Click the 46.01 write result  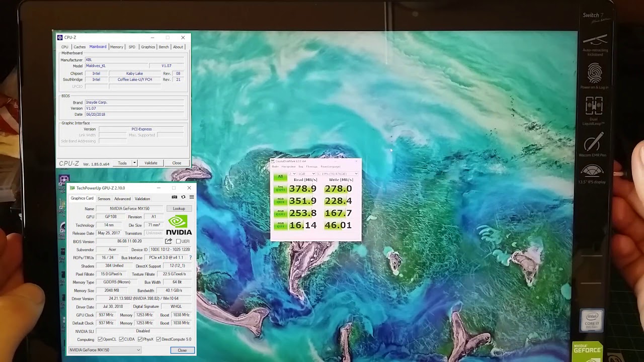click(x=338, y=225)
